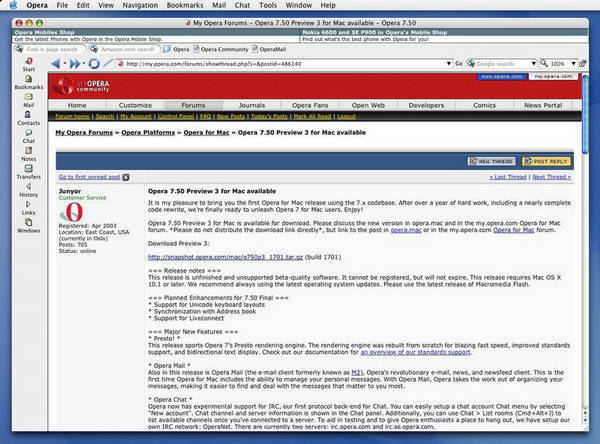Click the Go button by address bar

(459, 64)
